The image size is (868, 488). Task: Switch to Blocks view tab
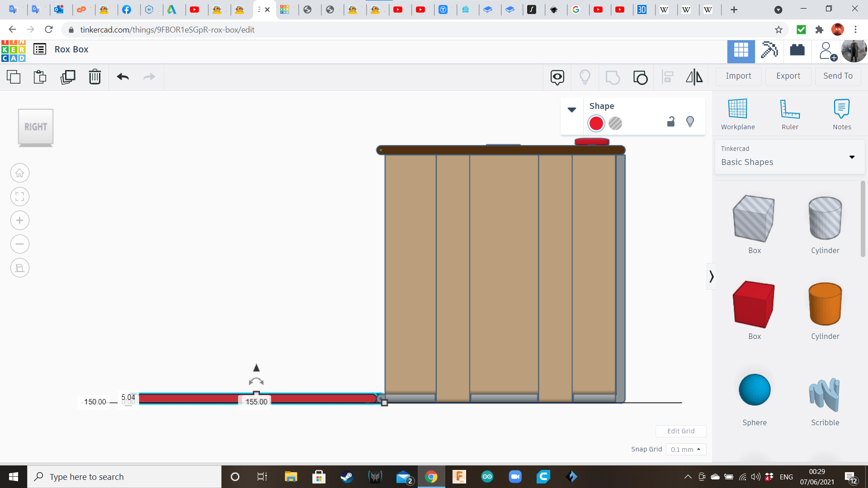click(x=769, y=50)
